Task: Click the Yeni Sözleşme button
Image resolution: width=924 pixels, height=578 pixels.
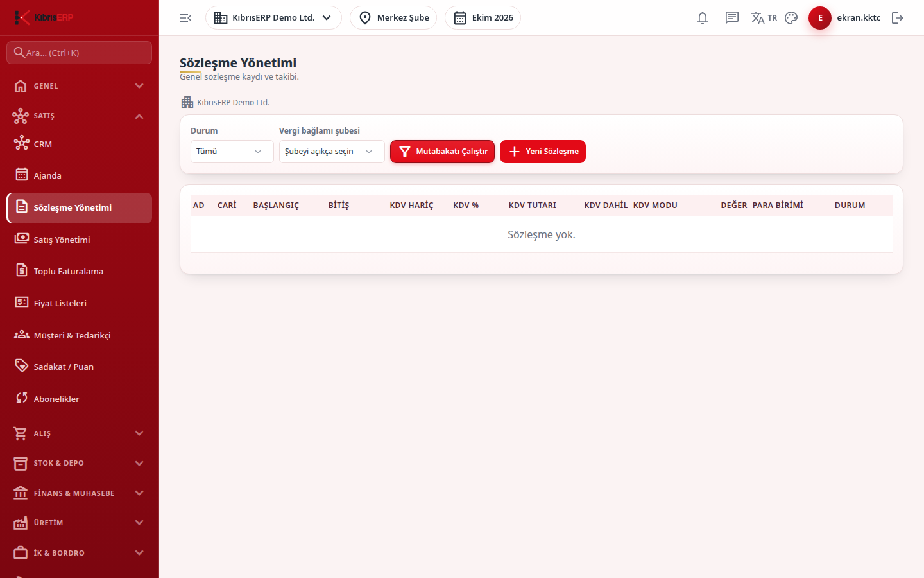Action: point(543,152)
